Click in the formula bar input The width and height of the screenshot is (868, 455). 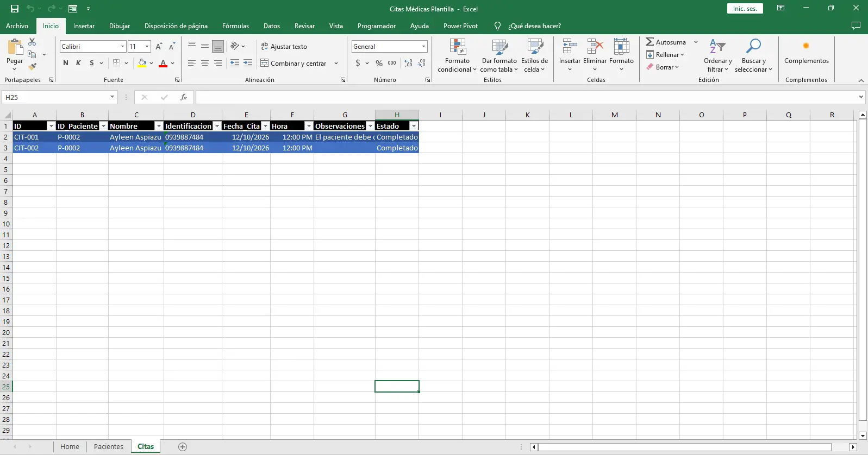(x=526, y=97)
